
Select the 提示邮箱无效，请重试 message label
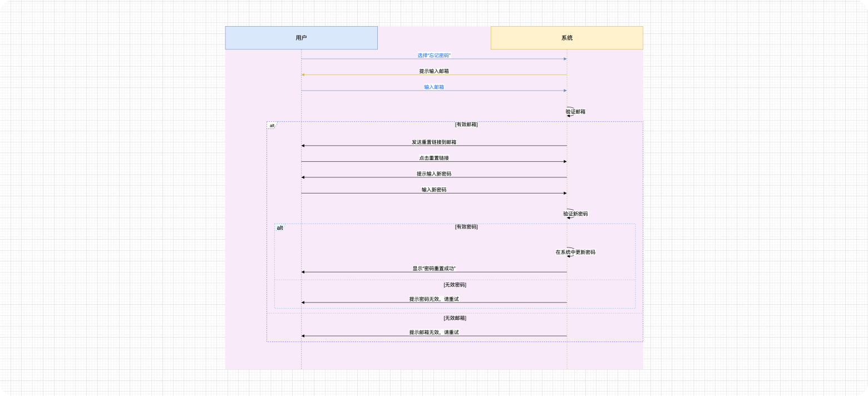(x=434, y=333)
